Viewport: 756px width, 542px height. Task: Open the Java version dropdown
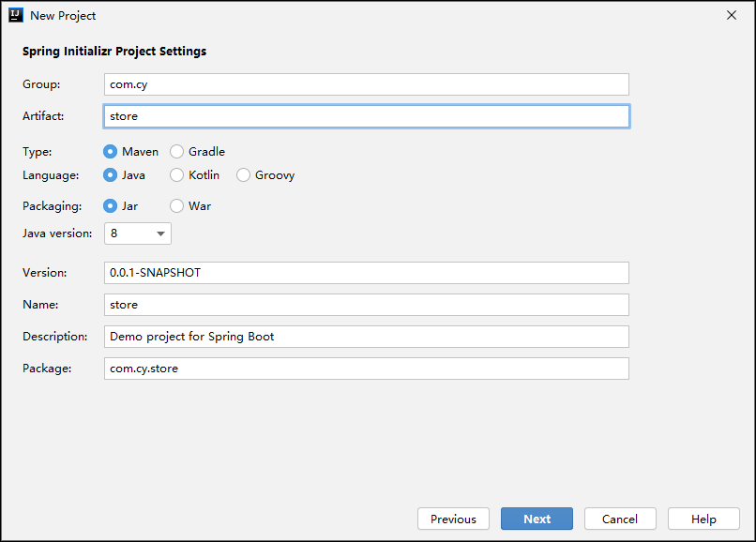click(137, 233)
